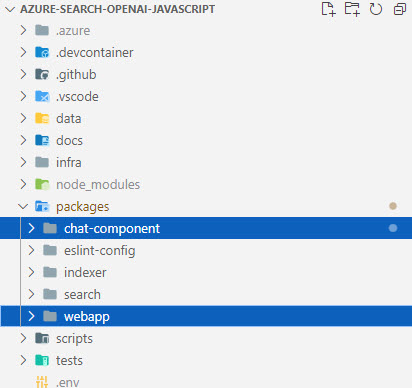The width and height of the screenshot is (412, 388).
Task: Select the webapp folder
Action: [206, 316]
